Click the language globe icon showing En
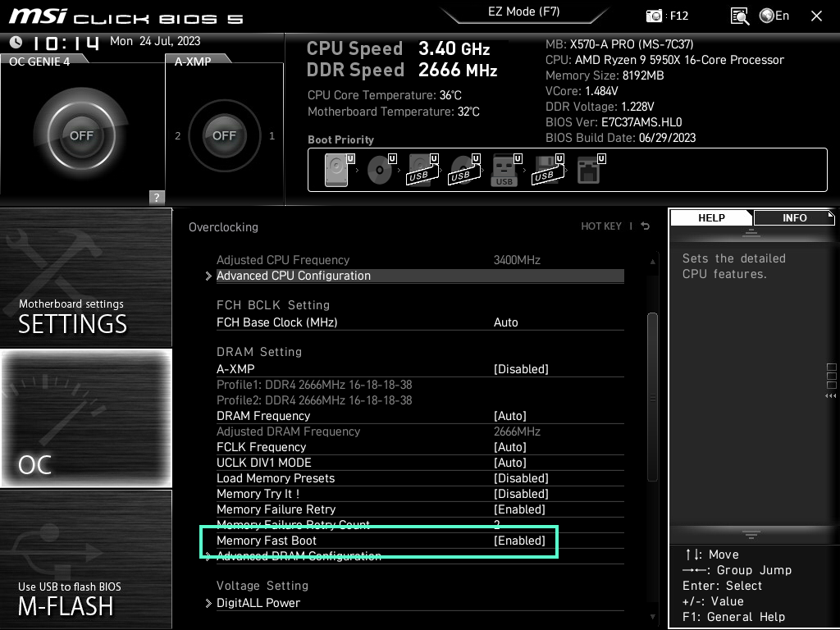840x630 pixels. 772,16
